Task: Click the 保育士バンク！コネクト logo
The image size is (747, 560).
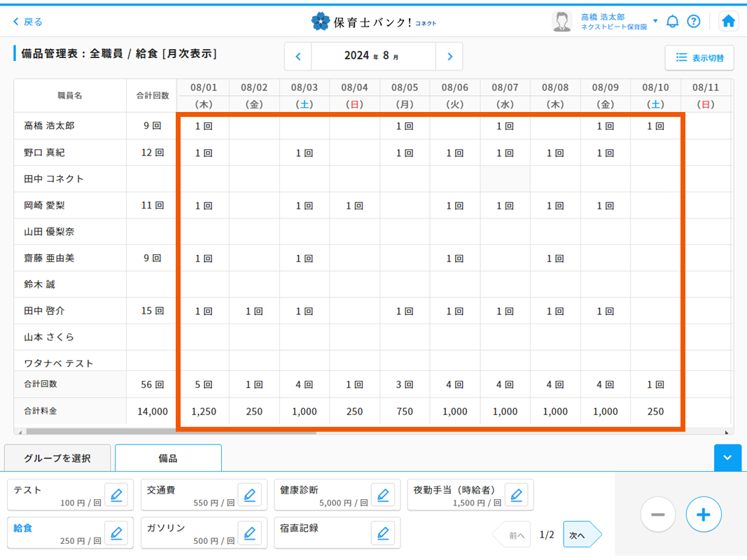Action: [x=373, y=21]
